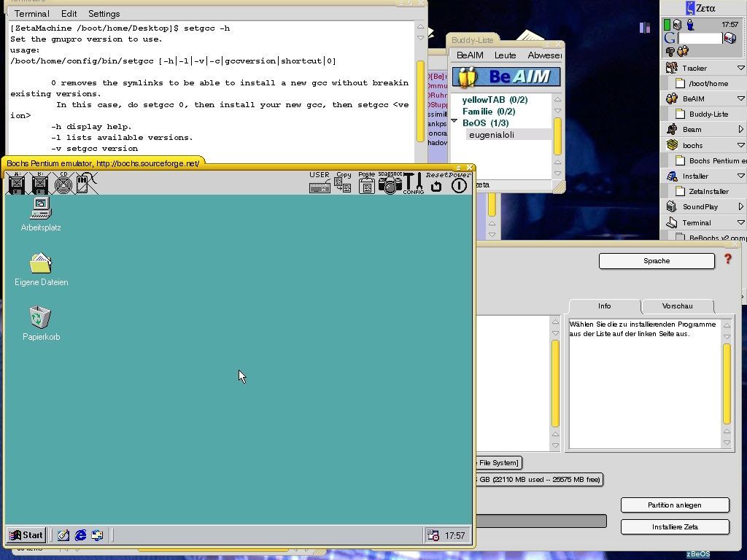Click the Bochs floppy B: drive icon
747x560 pixels.
point(40,183)
